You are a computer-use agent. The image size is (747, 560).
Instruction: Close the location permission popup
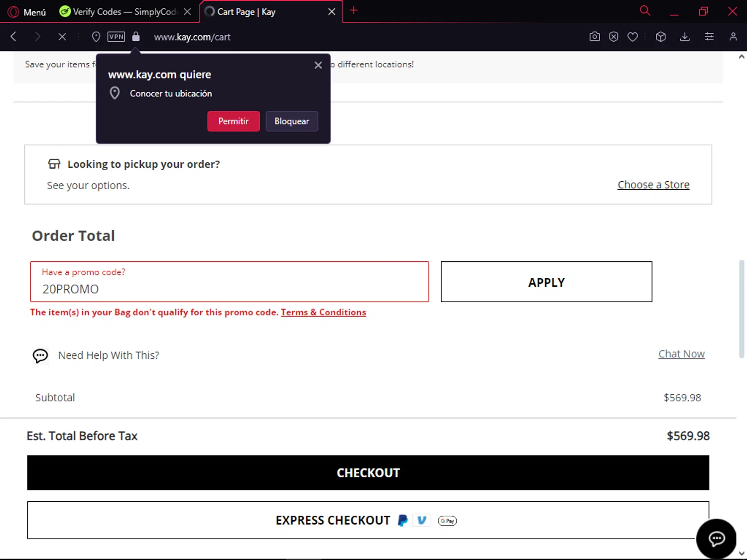[318, 65]
